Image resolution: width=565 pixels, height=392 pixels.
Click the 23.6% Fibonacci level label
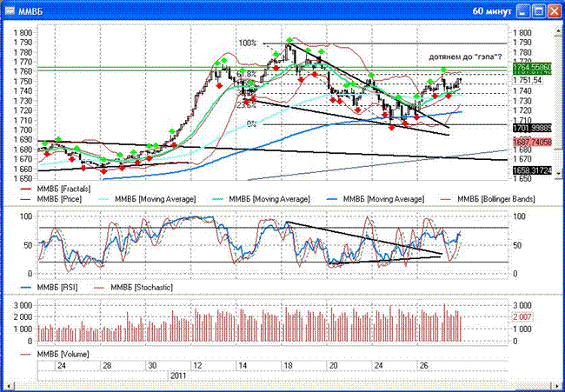pyautogui.click(x=247, y=105)
